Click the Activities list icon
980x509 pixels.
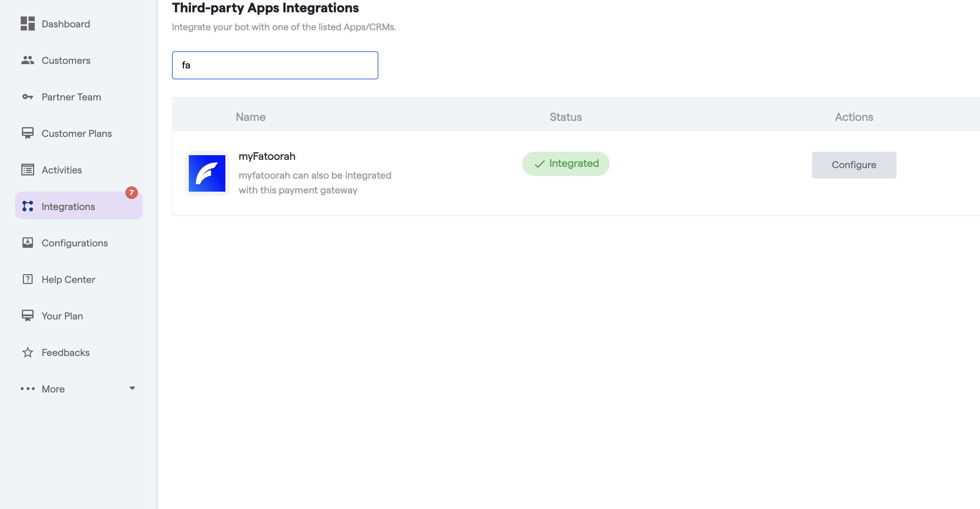pos(27,170)
